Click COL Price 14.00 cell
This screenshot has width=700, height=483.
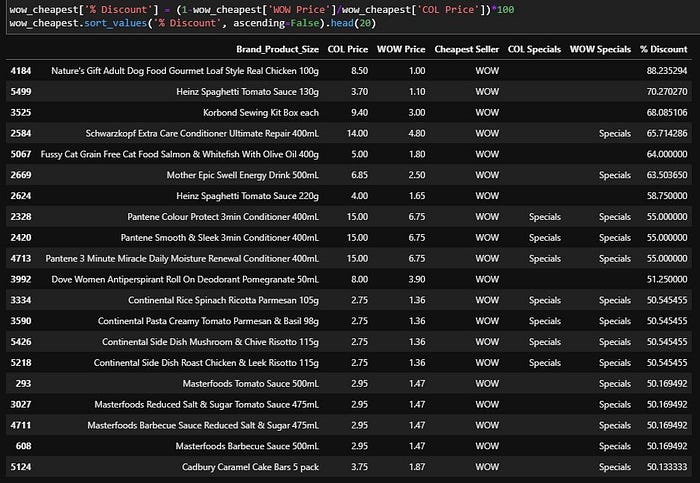coord(358,133)
